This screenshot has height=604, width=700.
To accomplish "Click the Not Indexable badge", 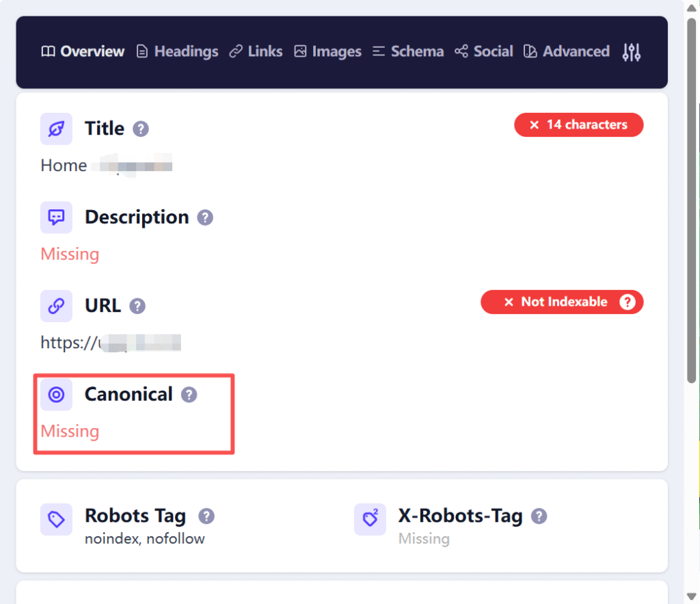I will (x=562, y=302).
